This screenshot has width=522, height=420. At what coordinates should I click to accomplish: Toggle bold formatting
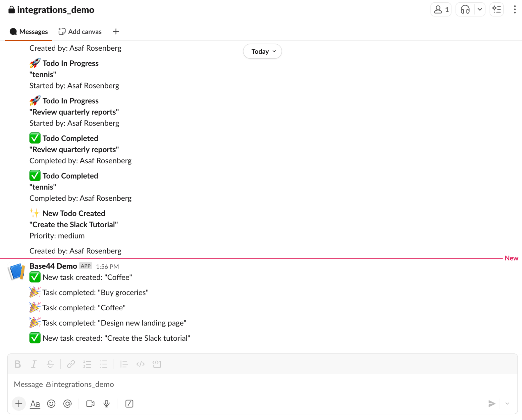pos(17,364)
